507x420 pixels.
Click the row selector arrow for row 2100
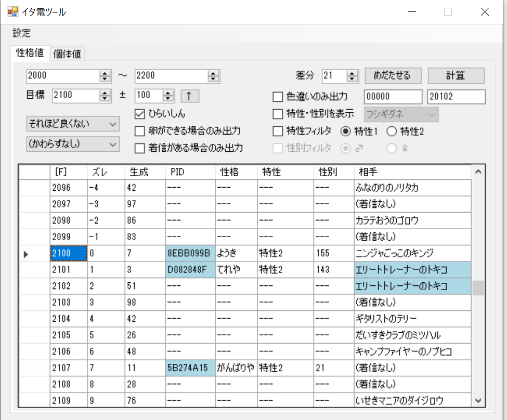(26, 254)
